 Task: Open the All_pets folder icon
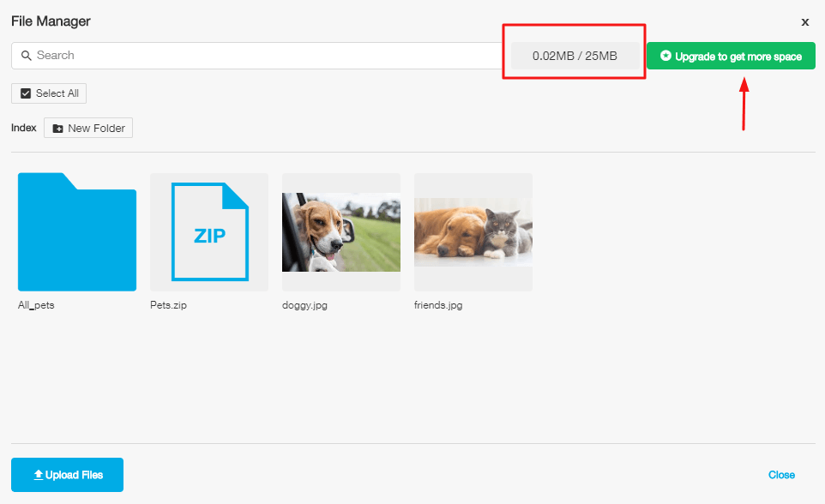[77, 232]
